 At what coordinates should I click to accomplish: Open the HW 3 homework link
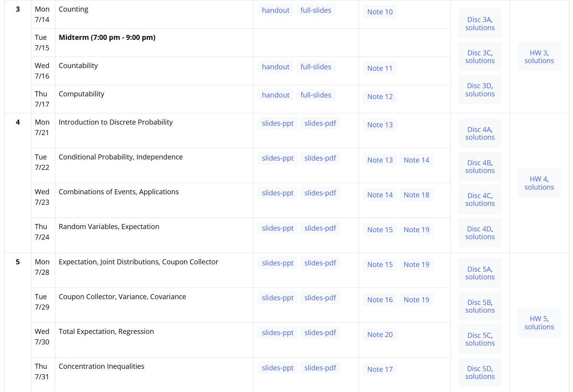tap(539, 53)
